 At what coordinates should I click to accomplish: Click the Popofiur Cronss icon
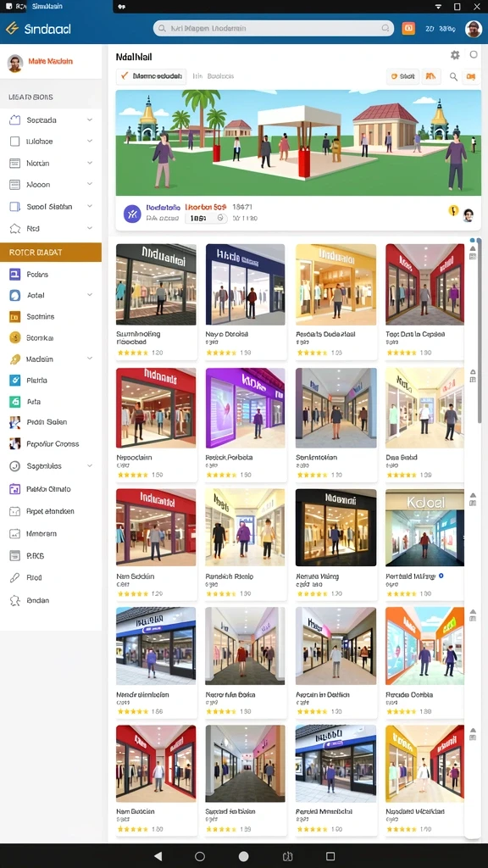[15, 443]
